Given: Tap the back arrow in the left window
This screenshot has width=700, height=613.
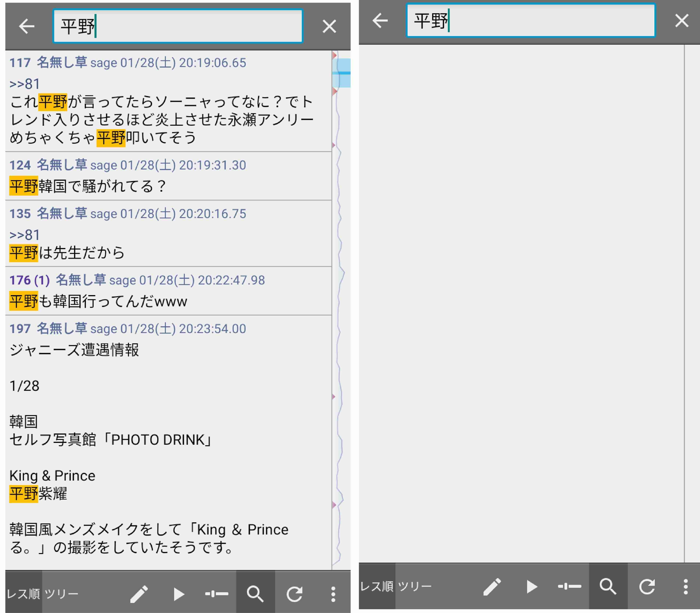Looking at the screenshot, I should (x=26, y=26).
